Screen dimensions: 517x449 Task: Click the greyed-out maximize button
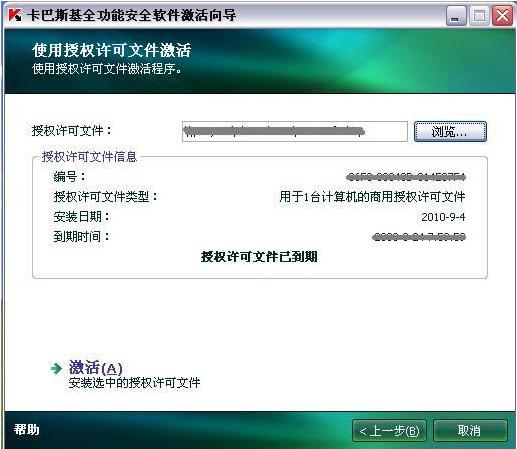[x=479, y=16]
